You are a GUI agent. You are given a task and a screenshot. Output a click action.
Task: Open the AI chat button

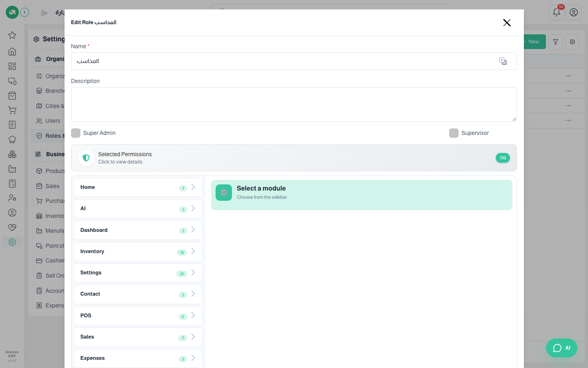561,348
